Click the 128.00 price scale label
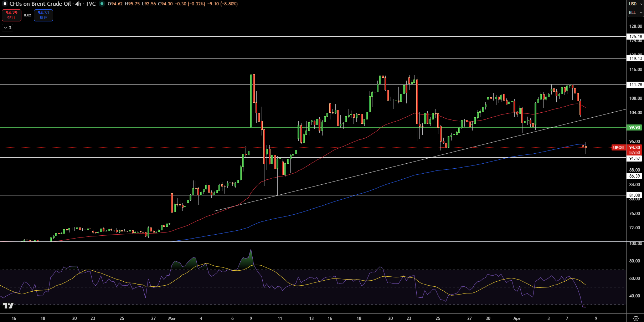The width and height of the screenshot is (644, 322). tap(635, 26)
